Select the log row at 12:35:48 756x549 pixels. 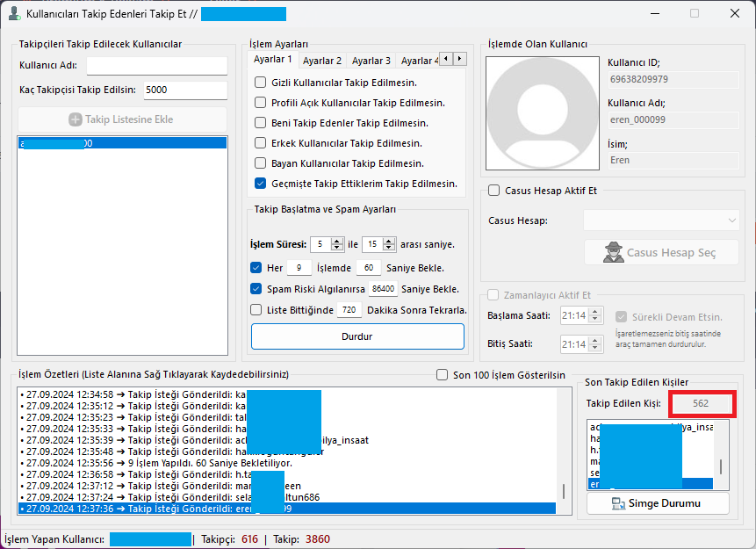point(287,451)
